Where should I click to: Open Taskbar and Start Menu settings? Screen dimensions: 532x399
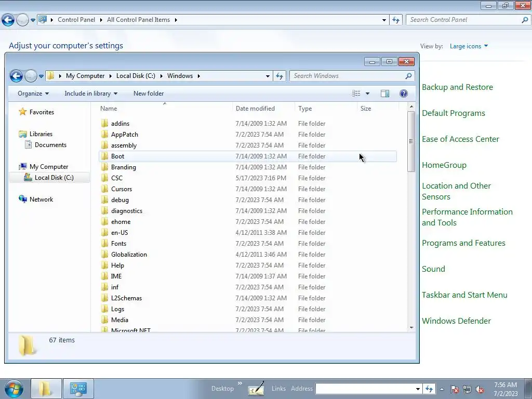coord(464,295)
